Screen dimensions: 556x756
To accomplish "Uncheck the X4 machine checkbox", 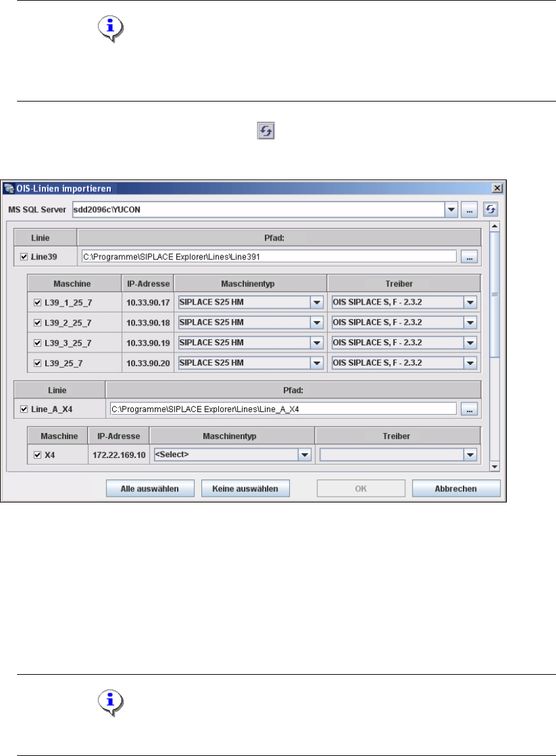I will [37, 455].
